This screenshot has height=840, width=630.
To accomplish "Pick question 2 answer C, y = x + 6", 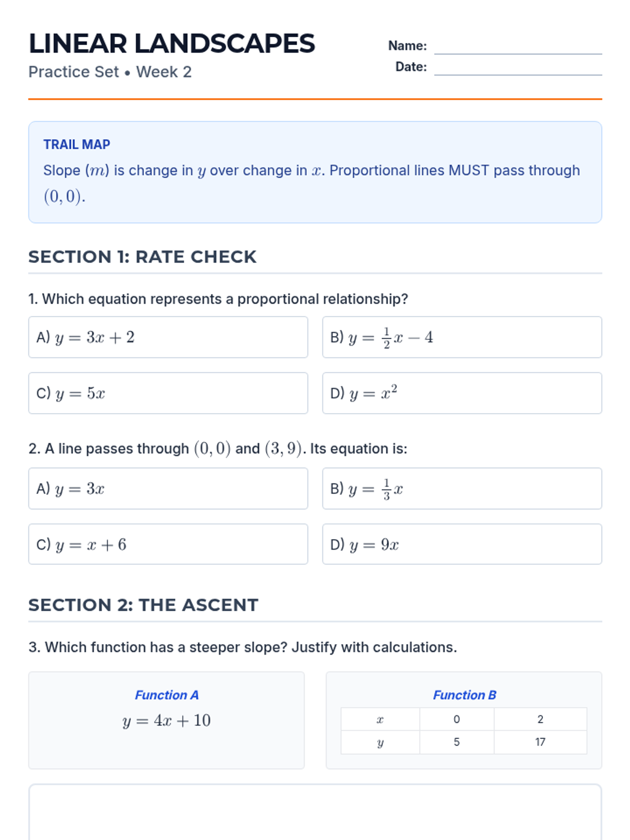I will (168, 544).
